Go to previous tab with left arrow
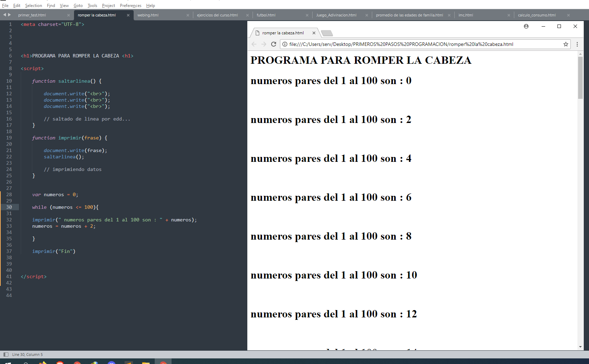Image resolution: width=589 pixels, height=364 pixels. click(5, 15)
